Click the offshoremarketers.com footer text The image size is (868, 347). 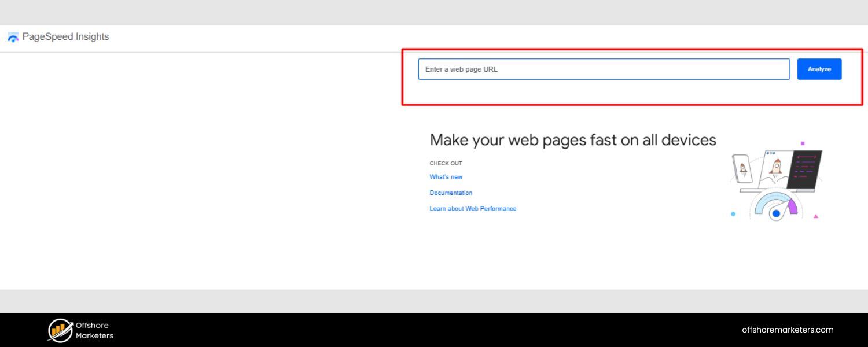click(x=788, y=330)
